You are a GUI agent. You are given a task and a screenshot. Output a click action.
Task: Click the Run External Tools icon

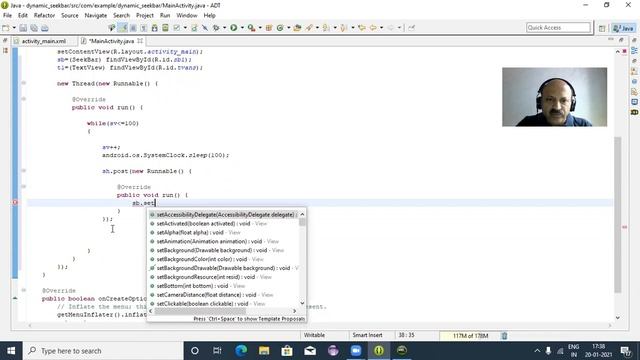pyautogui.click(x=251, y=28)
